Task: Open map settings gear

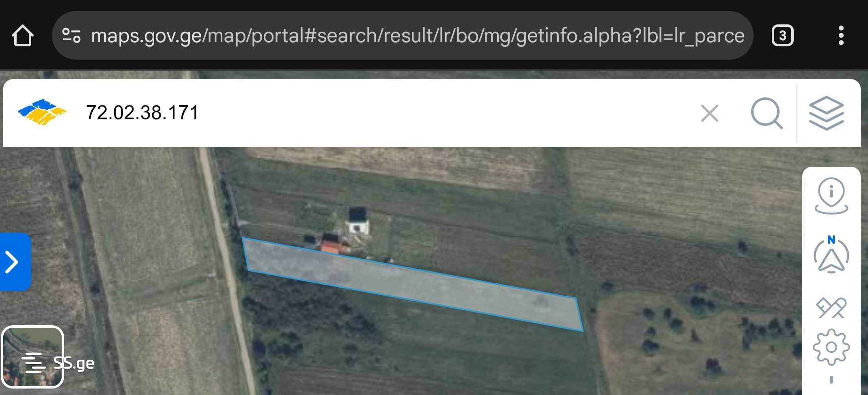Action: pyautogui.click(x=831, y=347)
